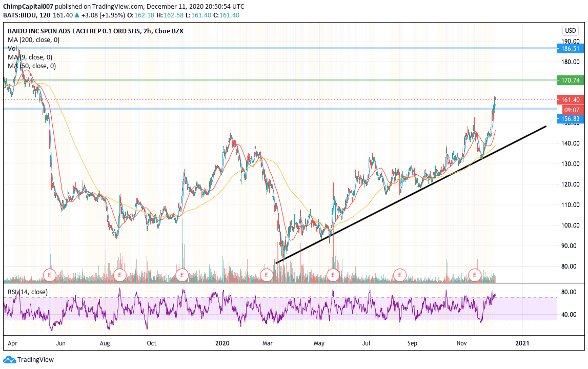Click the USD currency button
This screenshot has width=588, height=369.
pos(571,31)
